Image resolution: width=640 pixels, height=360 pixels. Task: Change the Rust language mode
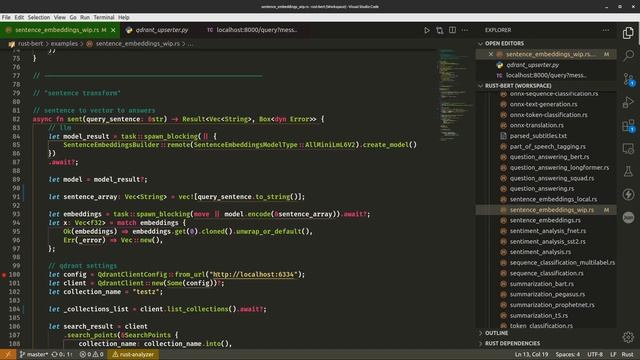627,354
